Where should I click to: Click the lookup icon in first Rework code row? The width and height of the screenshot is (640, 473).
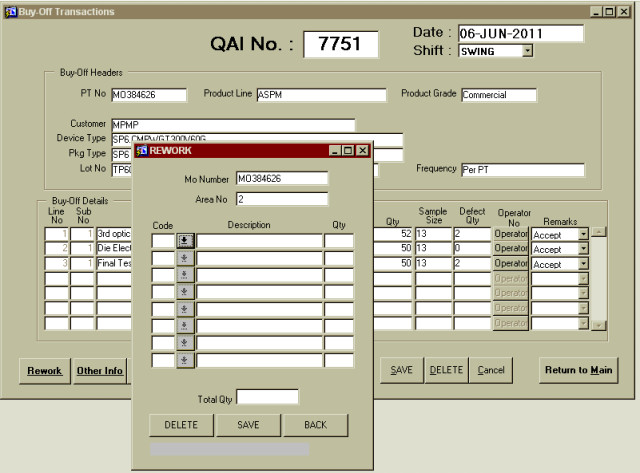pyautogui.click(x=185, y=241)
